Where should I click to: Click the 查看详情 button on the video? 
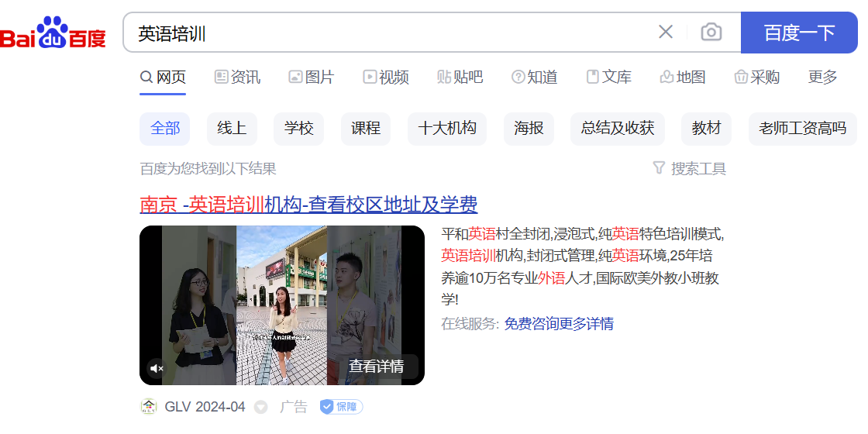coord(377,367)
